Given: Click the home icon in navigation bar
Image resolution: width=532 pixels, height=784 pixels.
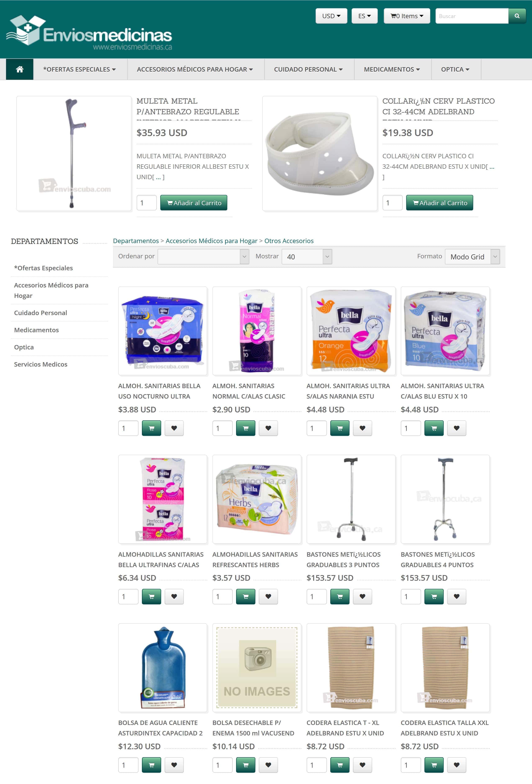Looking at the screenshot, I should coord(19,69).
